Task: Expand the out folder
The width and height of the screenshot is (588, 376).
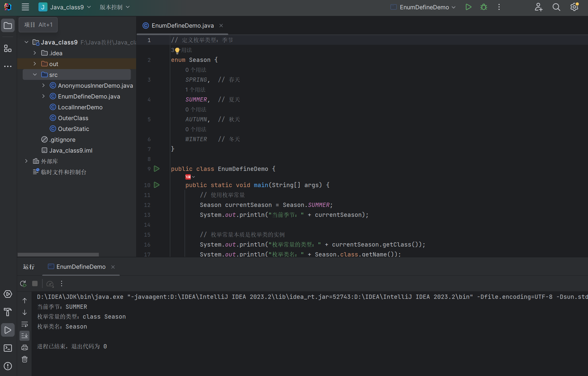Action: 35,64
